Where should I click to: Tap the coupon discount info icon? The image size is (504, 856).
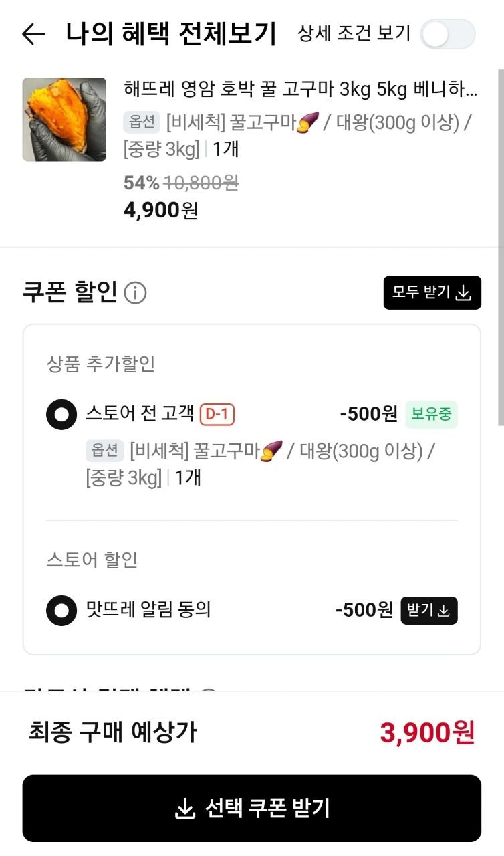click(x=136, y=293)
